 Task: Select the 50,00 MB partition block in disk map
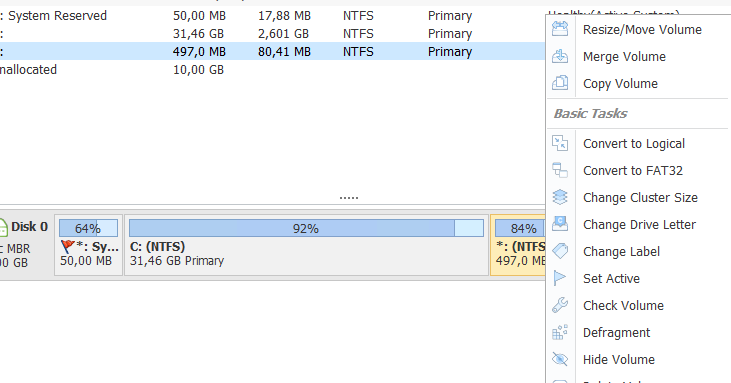(89, 245)
